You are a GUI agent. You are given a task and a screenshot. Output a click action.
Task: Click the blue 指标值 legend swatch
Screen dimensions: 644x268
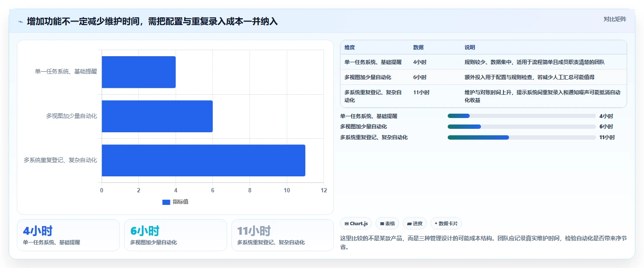click(166, 202)
